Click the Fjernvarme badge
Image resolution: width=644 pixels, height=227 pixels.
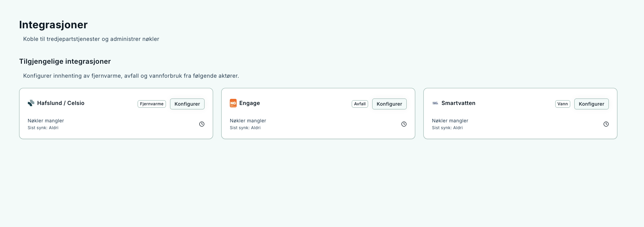[x=152, y=104]
